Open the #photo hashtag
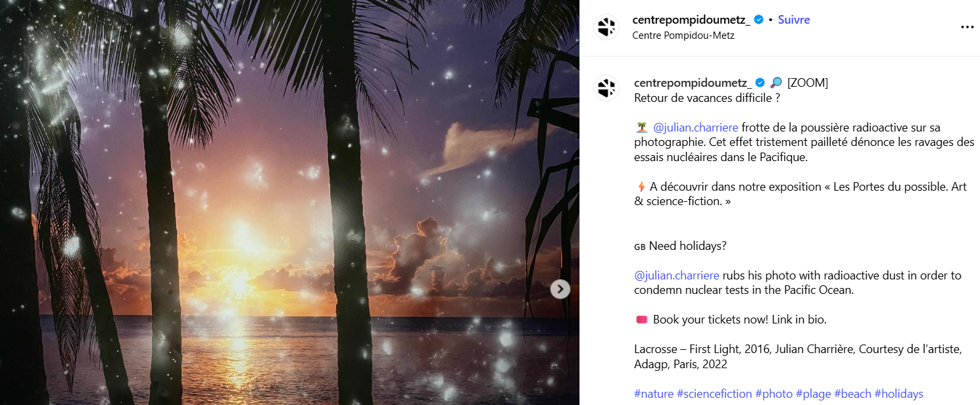Image resolution: width=980 pixels, height=405 pixels. point(773,394)
